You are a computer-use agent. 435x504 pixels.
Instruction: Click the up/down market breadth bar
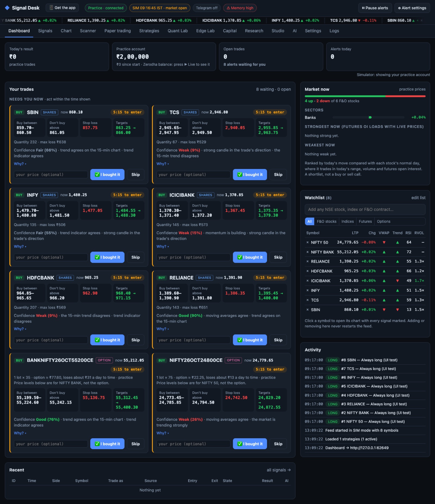pyautogui.click(x=365, y=96)
